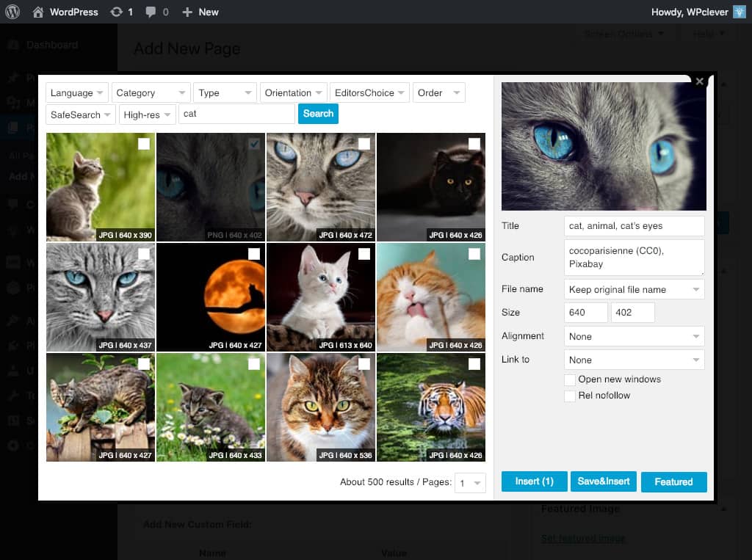Image resolution: width=752 pixels, height=560 pixels.
Task: Click the cat search text field
Action: (x=236, y=114)
